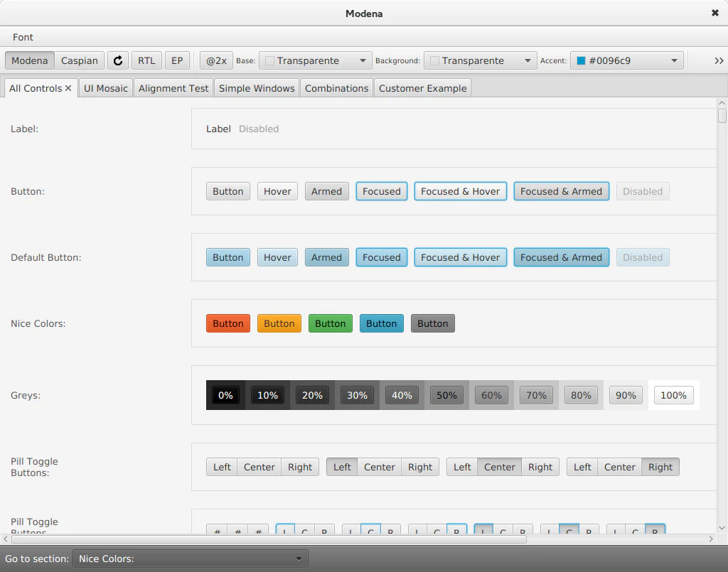The height and width of the screenshot is (572, 728).
Task: Click the vertical scrollbar down arrow
Action: coord(722,528)
